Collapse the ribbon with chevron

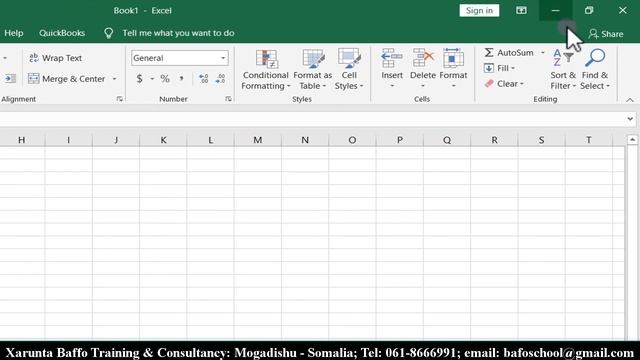[630, 100]
